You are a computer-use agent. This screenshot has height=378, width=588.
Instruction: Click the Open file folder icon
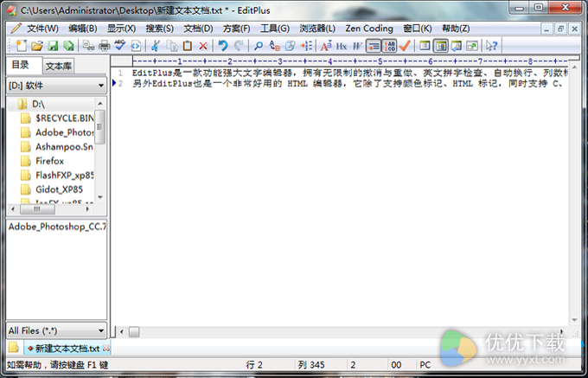pos(36,46)
